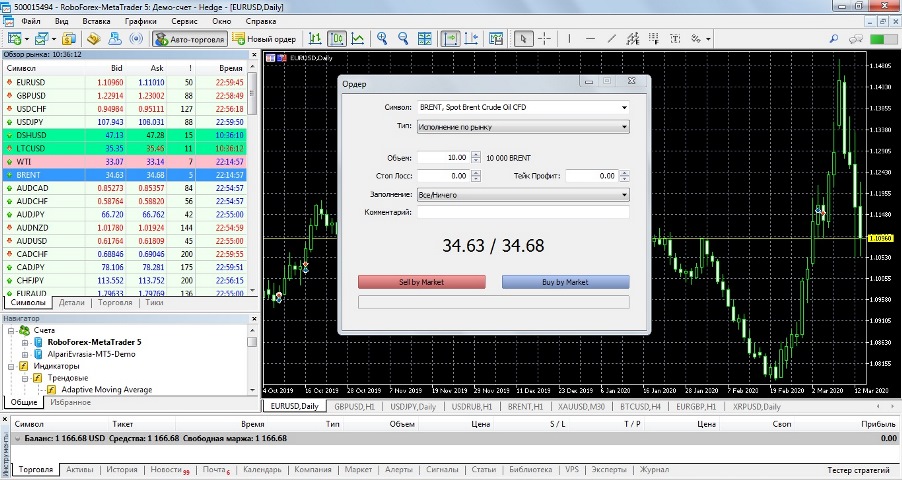The image size is (902, 480).
Task: Switch to GBPUSD,H1 chart tab
Action: 354,406
